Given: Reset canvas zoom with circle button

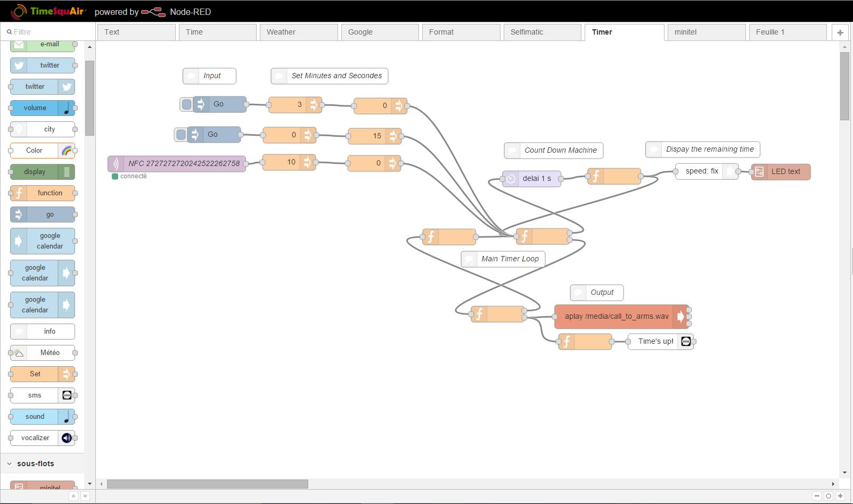Looking at the screenshot, I should (x=829, y=496).
